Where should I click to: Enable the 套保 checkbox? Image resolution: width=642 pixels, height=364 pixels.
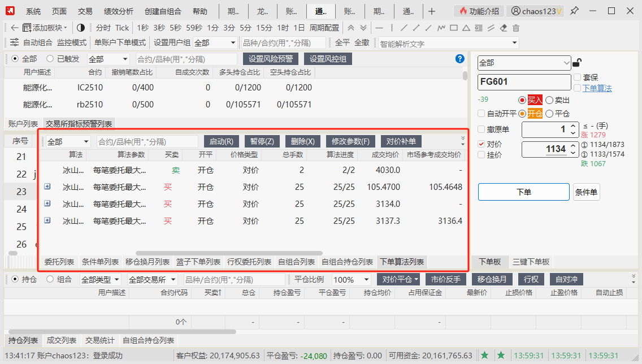[578, 77]
